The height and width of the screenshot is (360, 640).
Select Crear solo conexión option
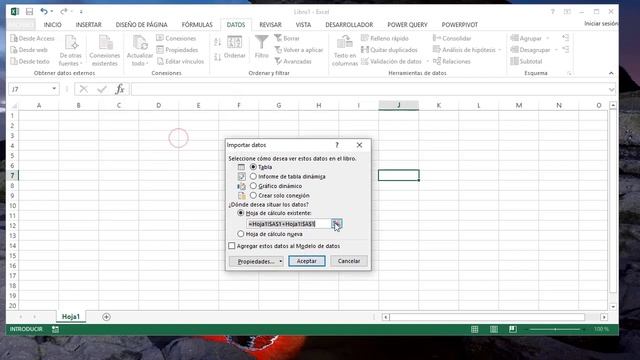pos(253,196)
